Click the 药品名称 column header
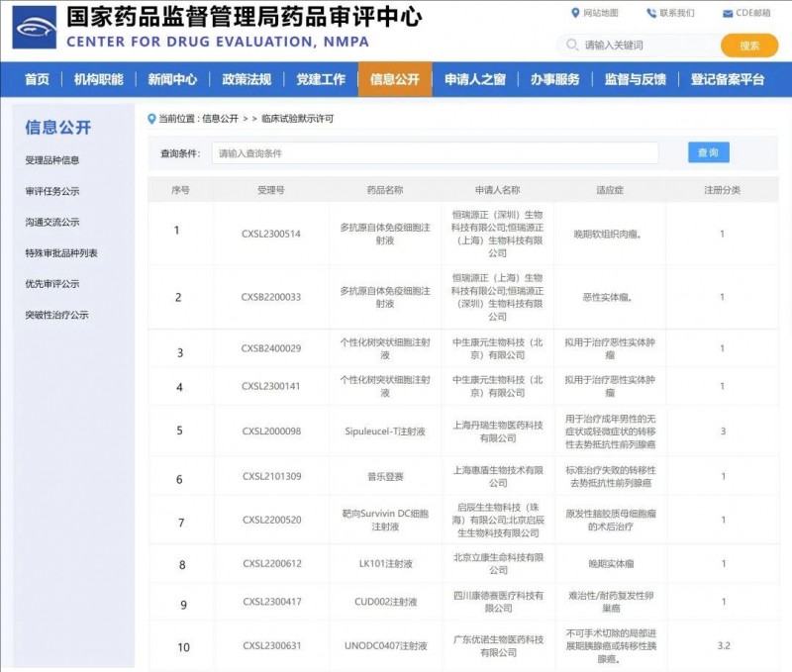Screen dimensions: 792x672 click(385, 190)
